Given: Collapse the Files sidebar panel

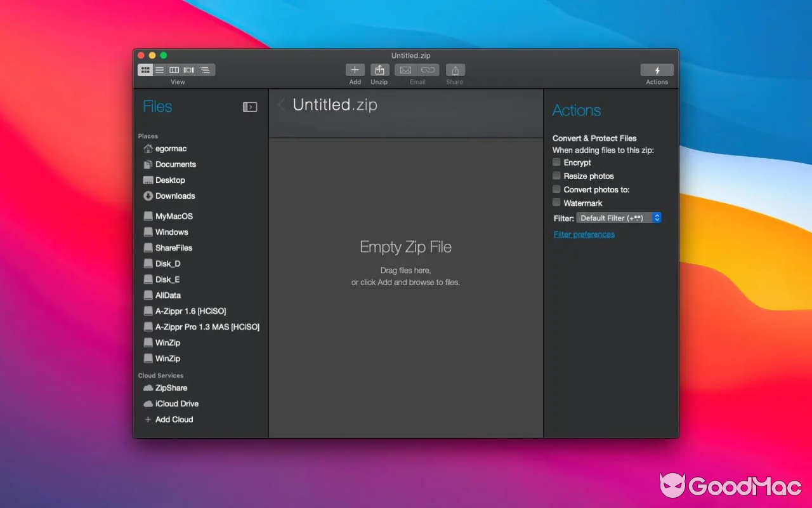Looking at the screenshot, I should tap(250, 107).
